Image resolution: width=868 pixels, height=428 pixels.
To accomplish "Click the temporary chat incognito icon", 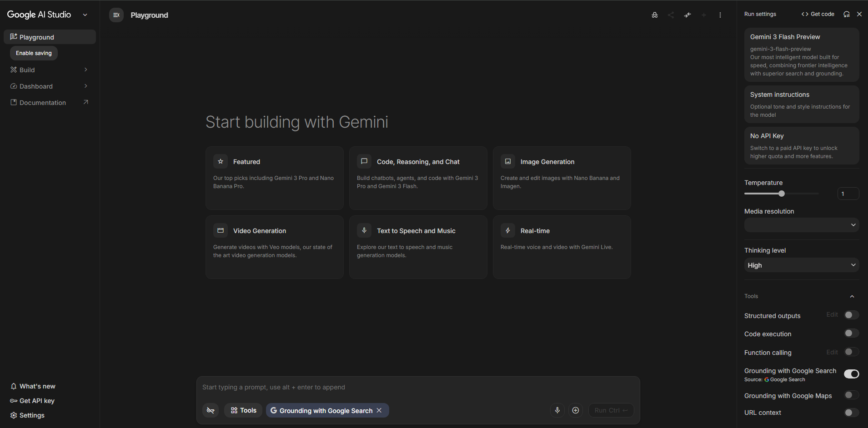I will (655, 15).
